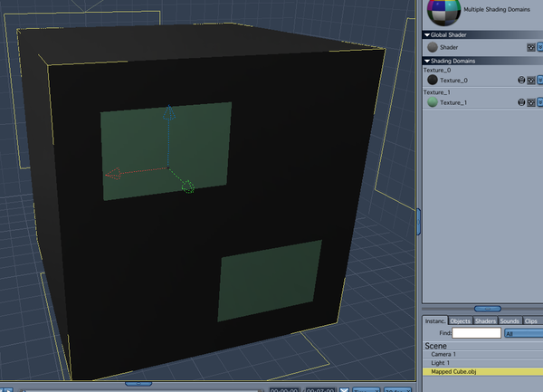Click the lower green rectangle on the cube

270,281
